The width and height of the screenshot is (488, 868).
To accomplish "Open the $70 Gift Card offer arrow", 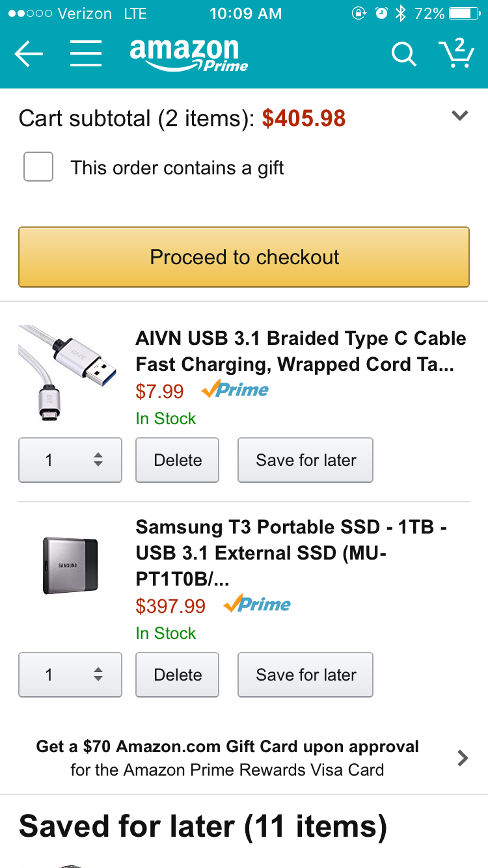I will [x=463, y=758].
